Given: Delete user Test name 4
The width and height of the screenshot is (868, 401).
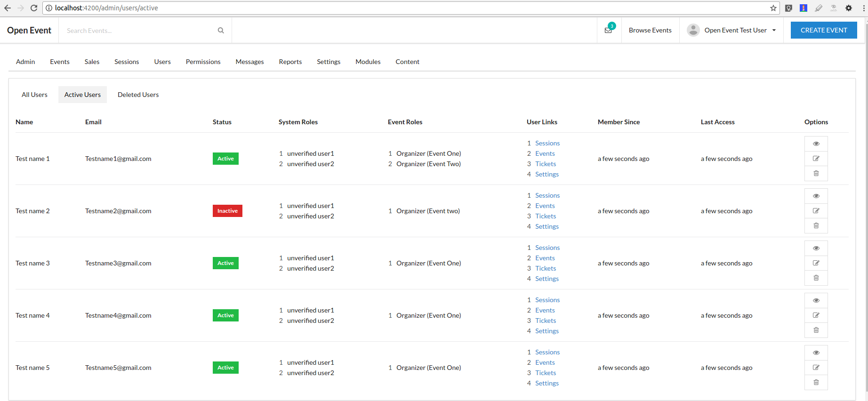Looking at the screenshot, I should (816, 330).
